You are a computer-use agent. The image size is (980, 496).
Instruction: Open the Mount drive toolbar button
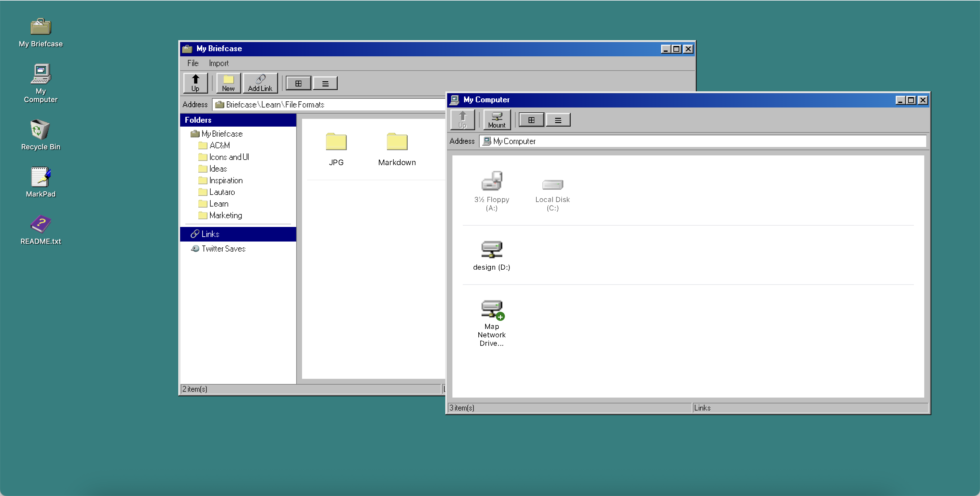tap(496, 120)
